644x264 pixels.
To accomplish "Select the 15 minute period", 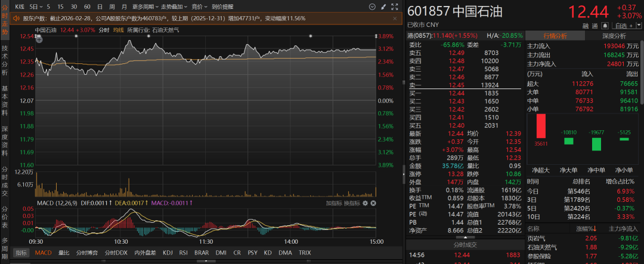I will [x=60, y=7].
